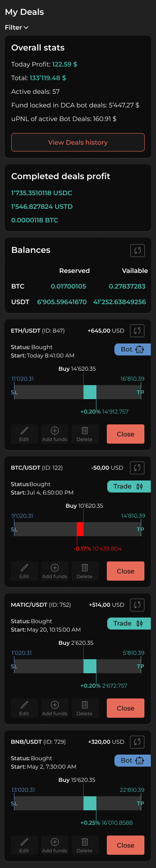Edit the ETH/USDT deal
156x868 pixels.
coord(24,434)
